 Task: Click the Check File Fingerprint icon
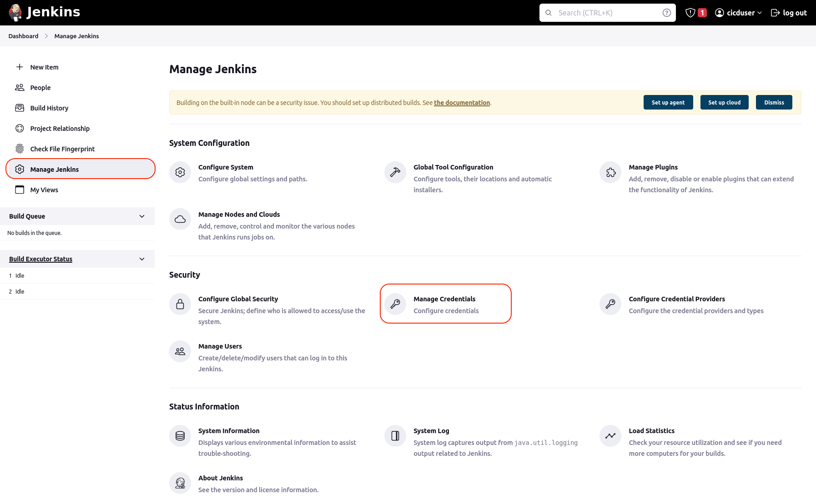pyautogui.click(x=20, y=149)
